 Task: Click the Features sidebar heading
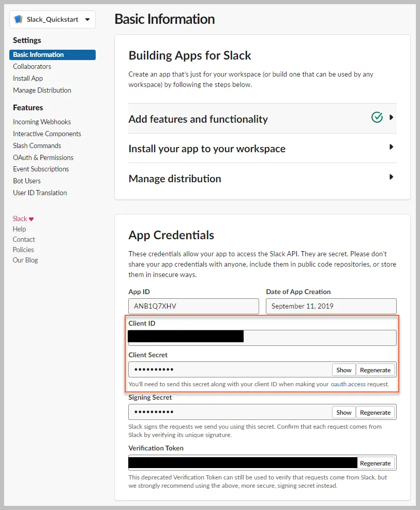coord(28,108)
